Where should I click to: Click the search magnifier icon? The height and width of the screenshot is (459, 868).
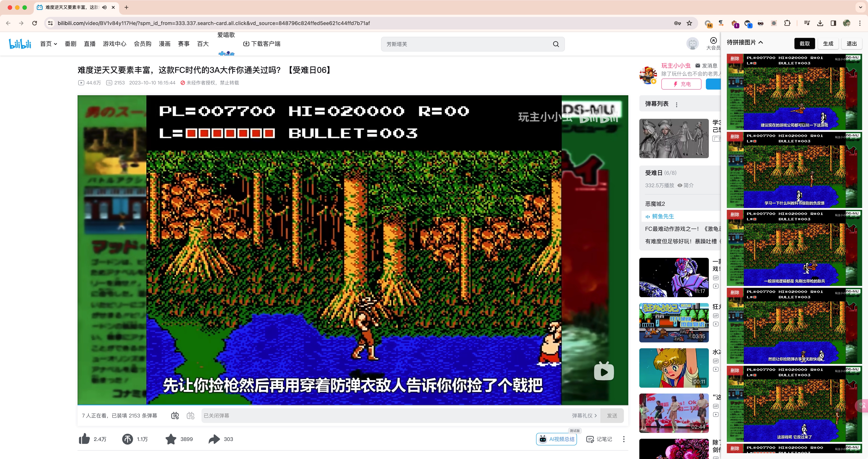tap(556, 44)
